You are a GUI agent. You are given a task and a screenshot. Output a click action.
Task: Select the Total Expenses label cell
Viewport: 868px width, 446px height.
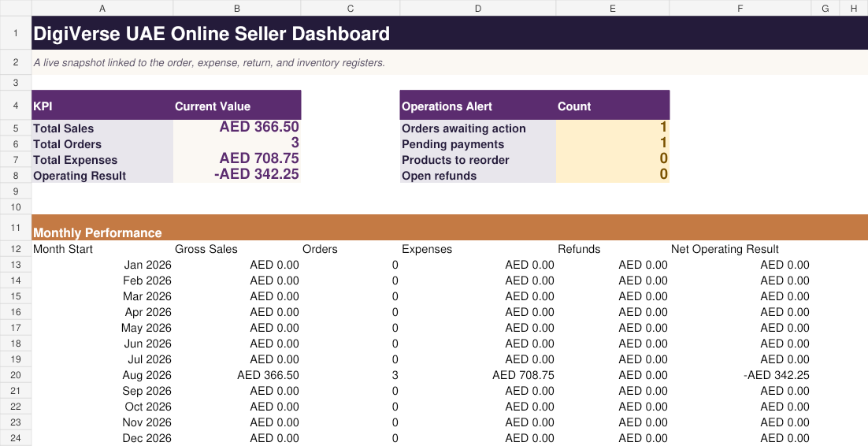(x=102, y=159)
